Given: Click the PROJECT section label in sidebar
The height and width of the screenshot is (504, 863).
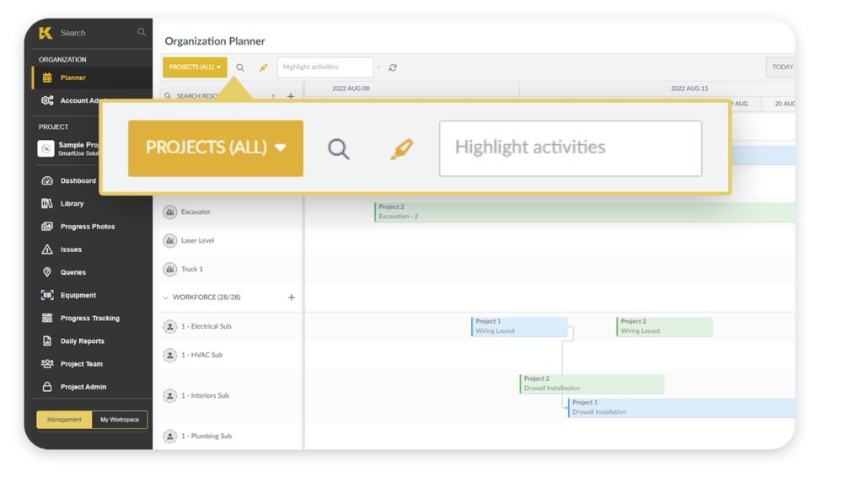Looking at the screenshot, I should click(53, 126).
